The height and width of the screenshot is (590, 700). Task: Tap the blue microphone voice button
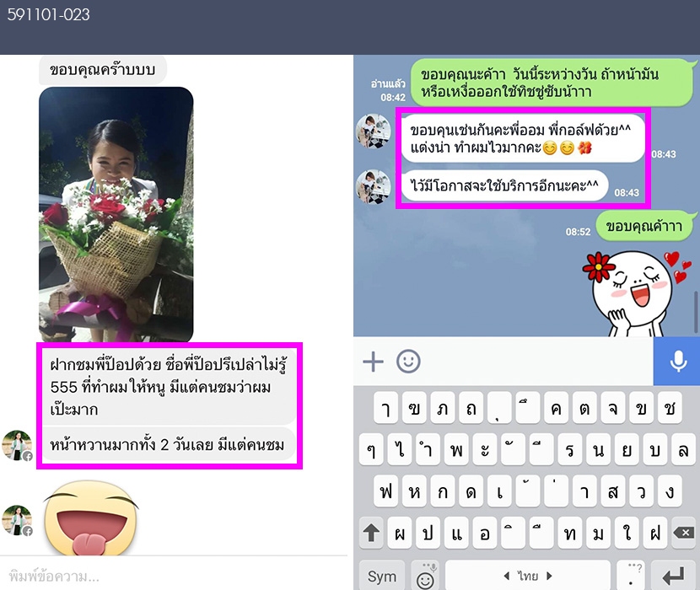point(676,361)
